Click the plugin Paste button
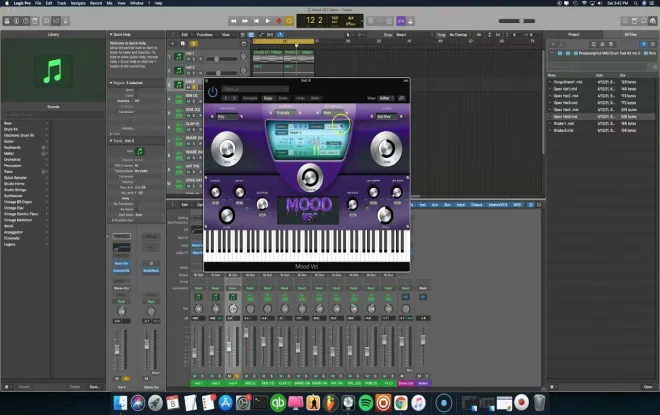660x415 pixels. click(x=283, y=98)
